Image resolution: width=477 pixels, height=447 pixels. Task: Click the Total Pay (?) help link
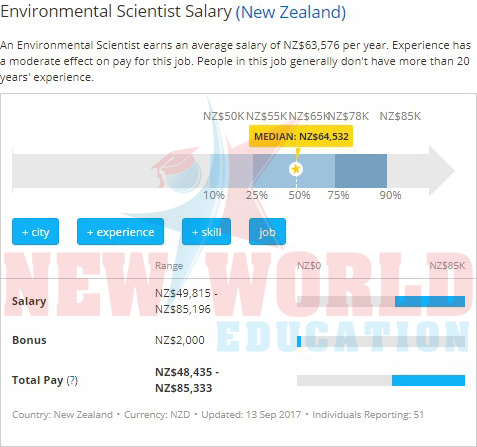coord(72,380)
